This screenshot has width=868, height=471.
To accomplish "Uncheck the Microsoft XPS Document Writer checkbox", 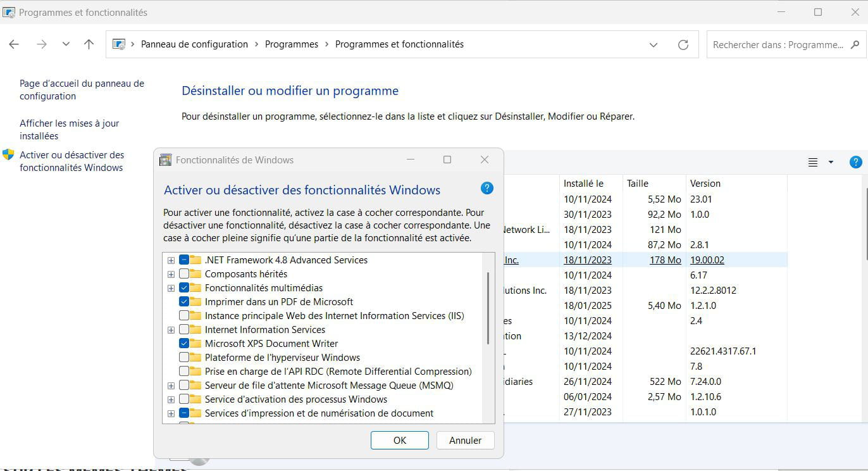I will click(184, 344).
